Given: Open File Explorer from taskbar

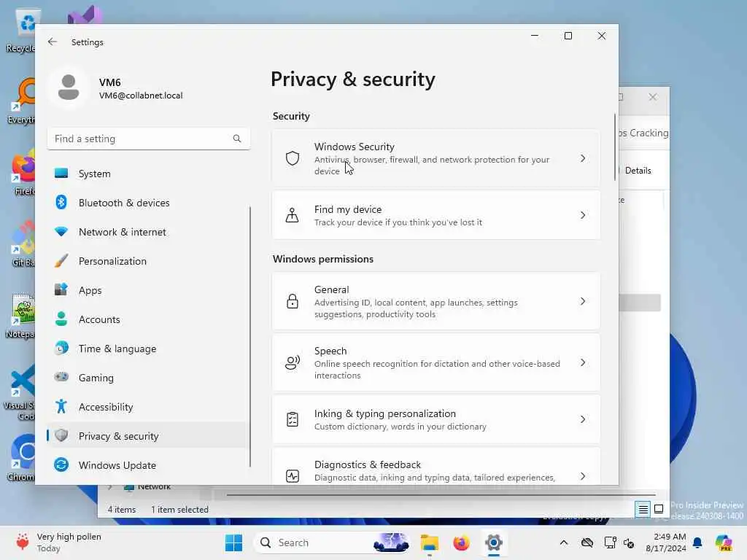Looking at the screenshot, I should (429, 542).
